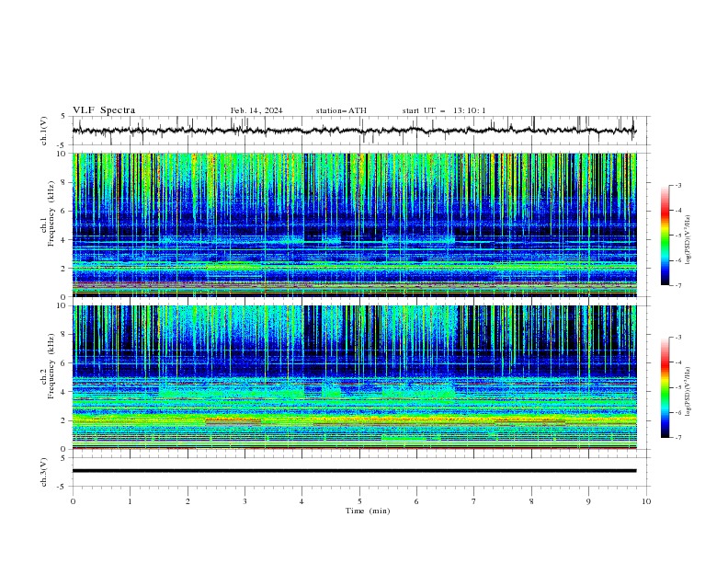Screen dimensions: 728x563
Task: Click the date 'Feb. 14, 2024'
Action: [256, 110]
